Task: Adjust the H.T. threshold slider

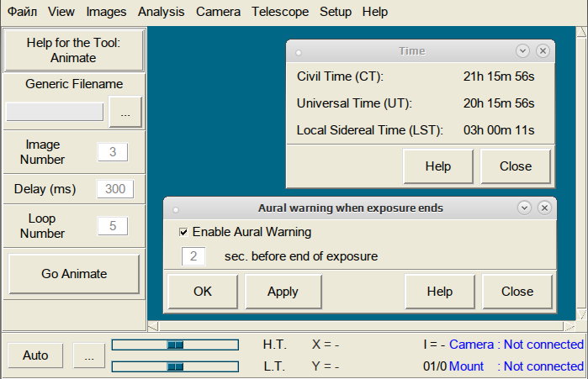Action: (x=175, y=345)
